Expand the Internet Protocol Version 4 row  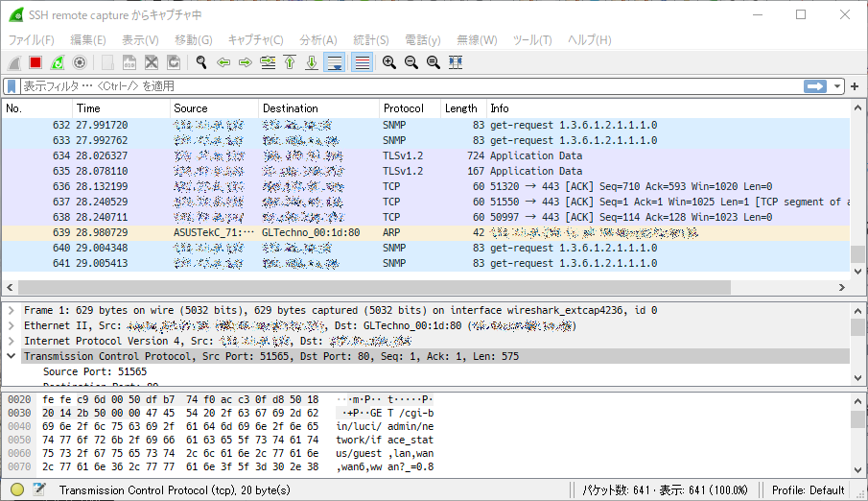point(12,342)
